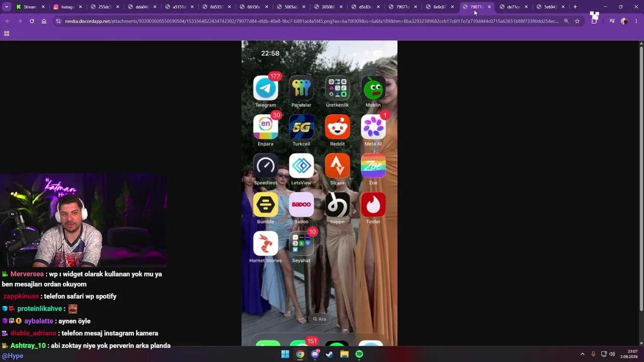Tap the Moblin app icon

(373, 88)
